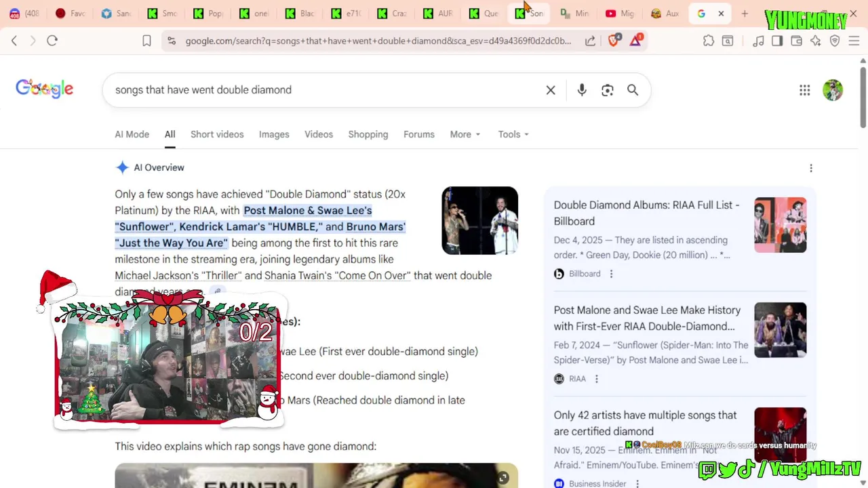Open options for the Business Insider result
The width and height of the screenshot is (868, 488).
click(x=637, y=483)
